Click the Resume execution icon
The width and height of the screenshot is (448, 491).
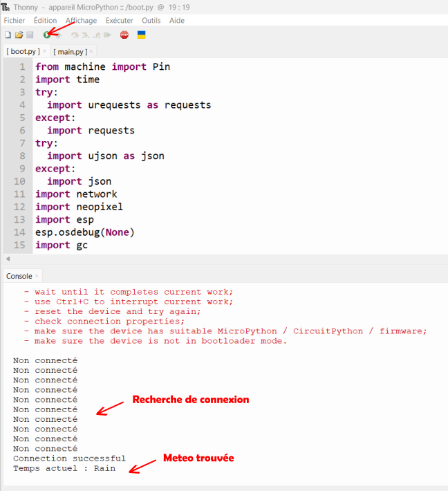pyautogui.click(x=107, y=35)
